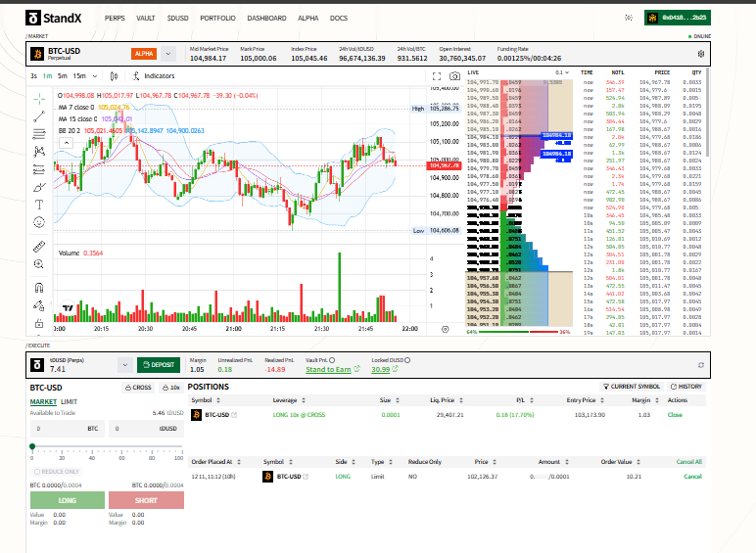Open the candlestick chart style selector
Viewport: 756px width, 553px height.
click(x=114, y=76)
